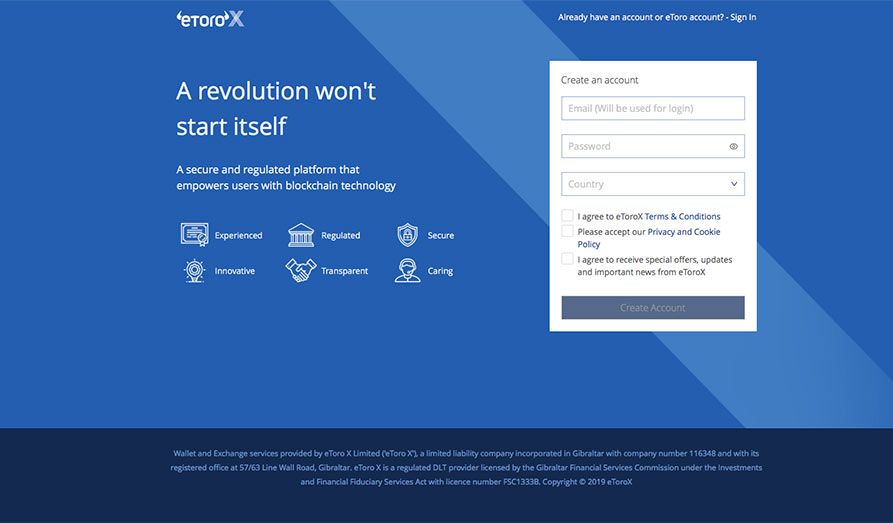Click the footer legal notice text

(x=466, y=468)
